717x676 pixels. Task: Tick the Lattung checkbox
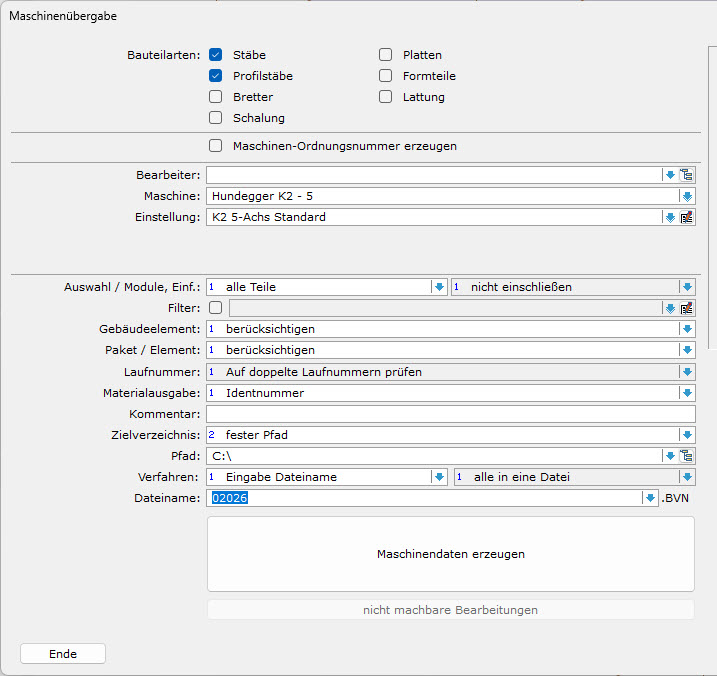click(385, 97)
